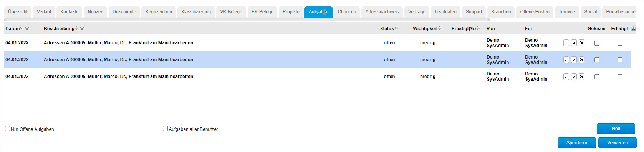This screenshot has height=152, width=644.
Task: Click the checkmark icon in the third task row
Action: coord(574,77)
